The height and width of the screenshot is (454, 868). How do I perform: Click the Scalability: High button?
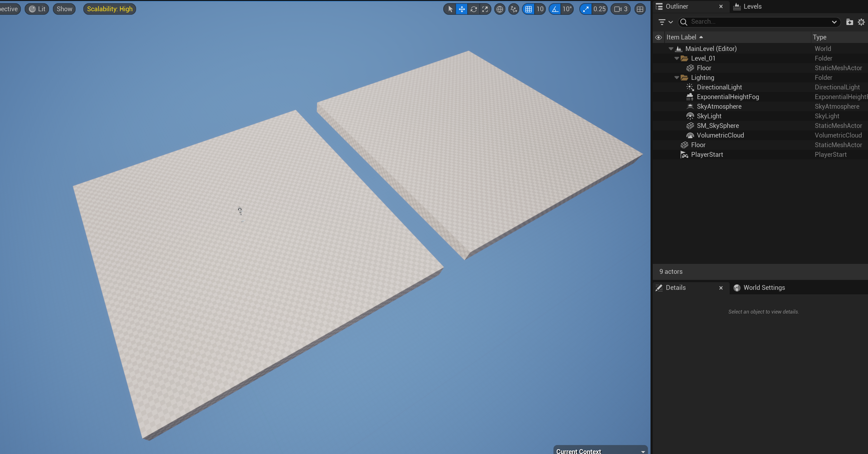(x=110, y=9)
